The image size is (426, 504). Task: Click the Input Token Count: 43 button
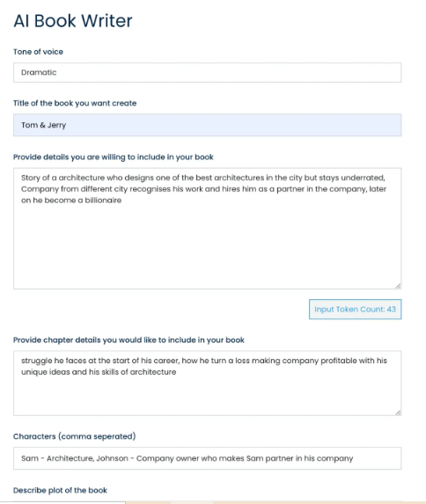(355, 310)
